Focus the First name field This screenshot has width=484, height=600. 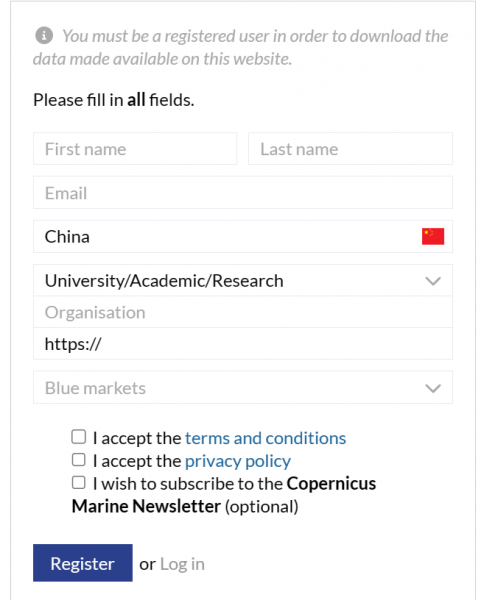click(x=135, y=149)
